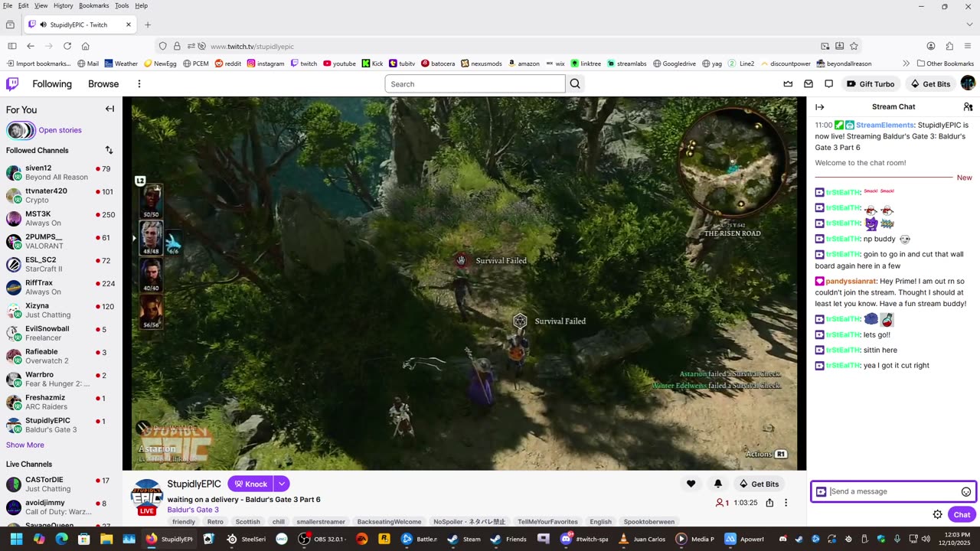Open Baldur's Gate 3 category link

193,510
